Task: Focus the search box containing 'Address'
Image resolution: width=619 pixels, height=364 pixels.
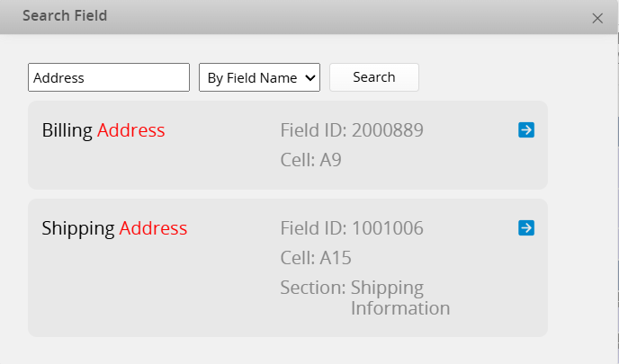Action: pos(109,77)
